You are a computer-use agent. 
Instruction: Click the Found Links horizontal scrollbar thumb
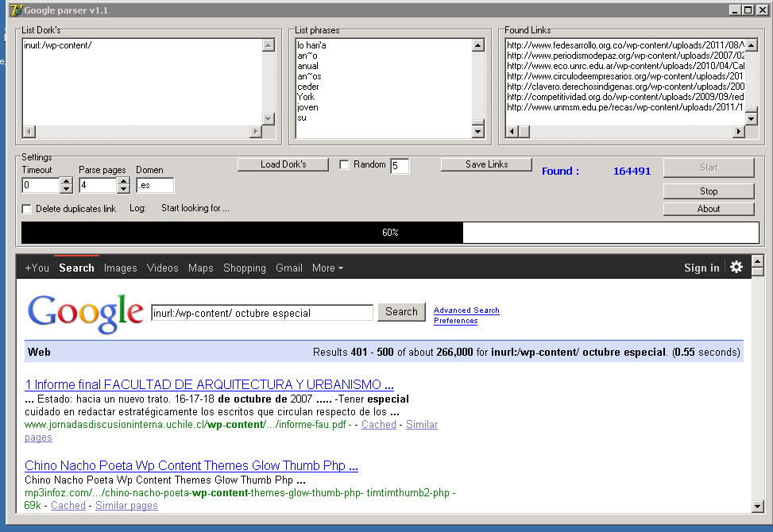pyautogui.click(x=524, y=132)
